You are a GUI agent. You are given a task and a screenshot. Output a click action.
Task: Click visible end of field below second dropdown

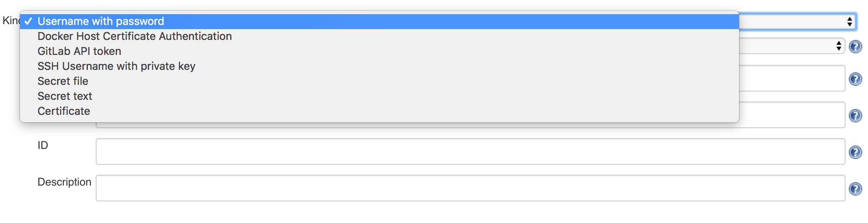791,78
